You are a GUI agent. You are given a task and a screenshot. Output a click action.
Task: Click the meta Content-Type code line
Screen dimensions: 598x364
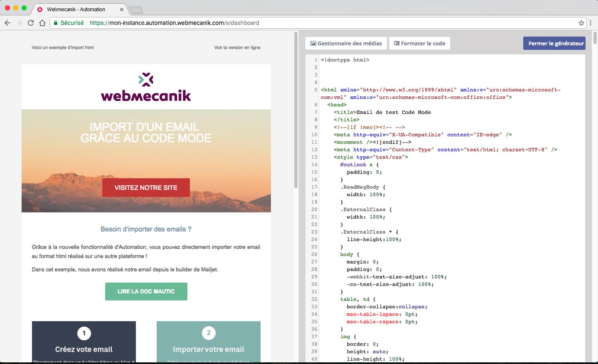point(445,149)
